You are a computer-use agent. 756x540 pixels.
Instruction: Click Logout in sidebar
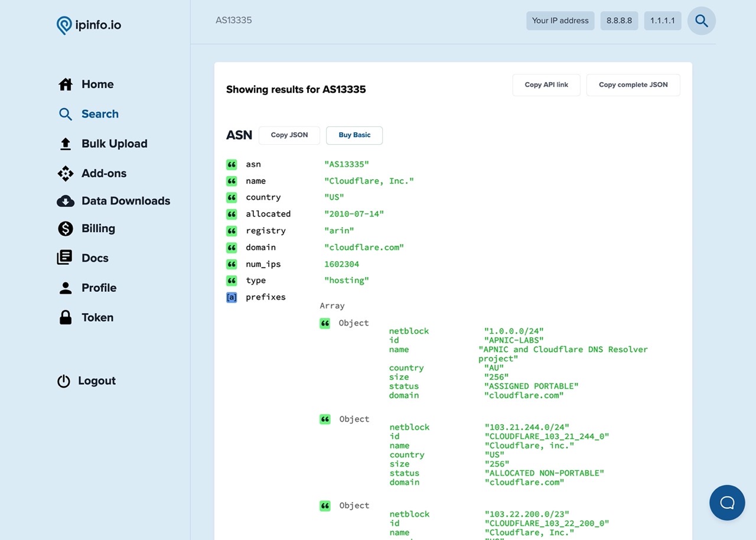[97, 381]
